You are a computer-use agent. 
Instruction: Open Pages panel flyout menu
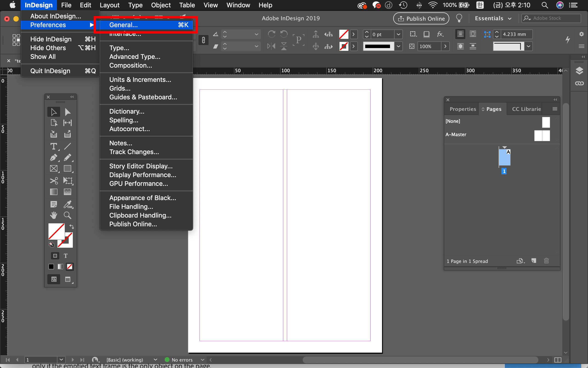555,109
